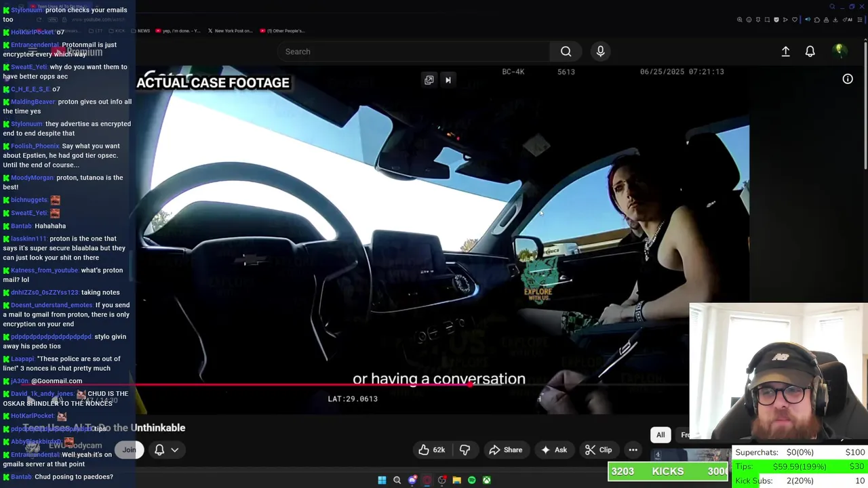Image resolution: width=868 pixels, height=488 pixels.
Task: Toggle the browser tab sound speaker icon
Action: coord(808,20)
